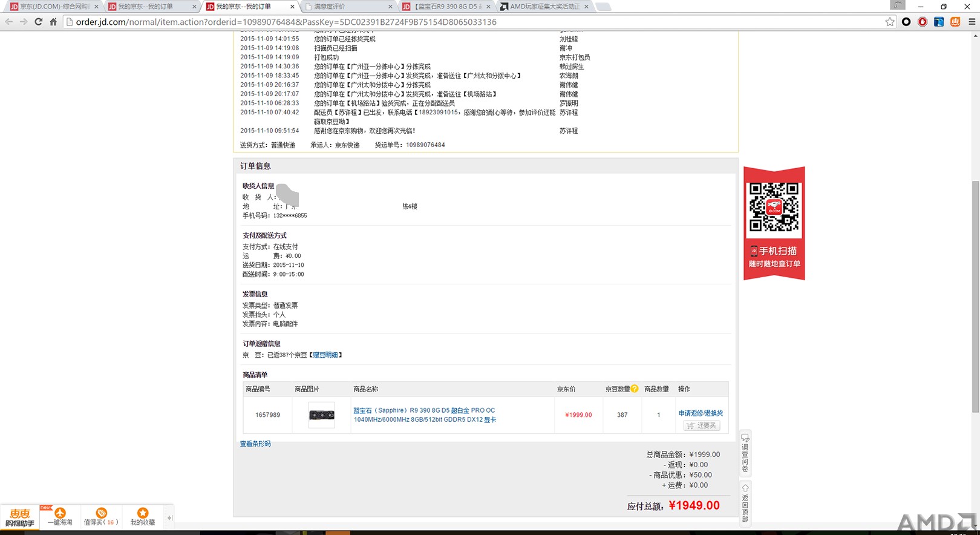Switch to the 蓝宝石R9 390 8G D5 tab
This screenshot has height=535, width=980.
coord(446,7)
